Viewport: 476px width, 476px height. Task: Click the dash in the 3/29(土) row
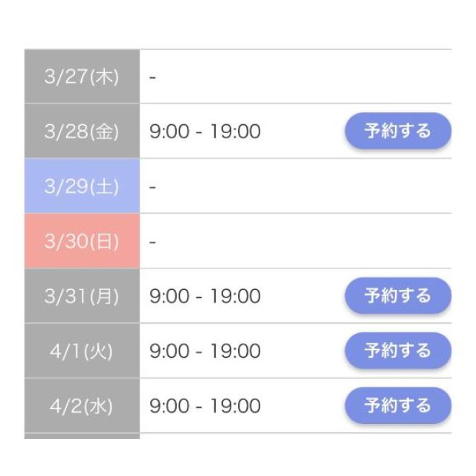152,187
